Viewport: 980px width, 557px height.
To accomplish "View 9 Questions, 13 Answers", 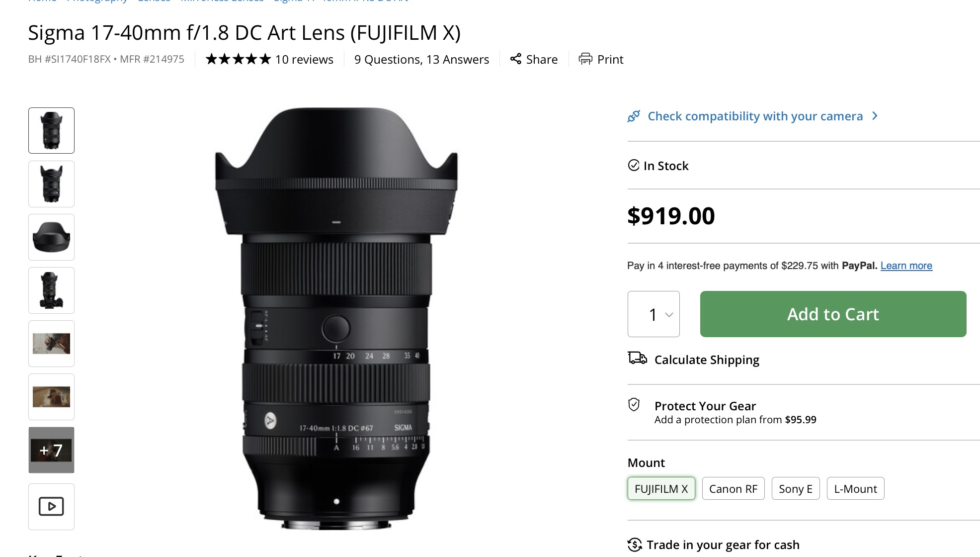I will (421, 60).
